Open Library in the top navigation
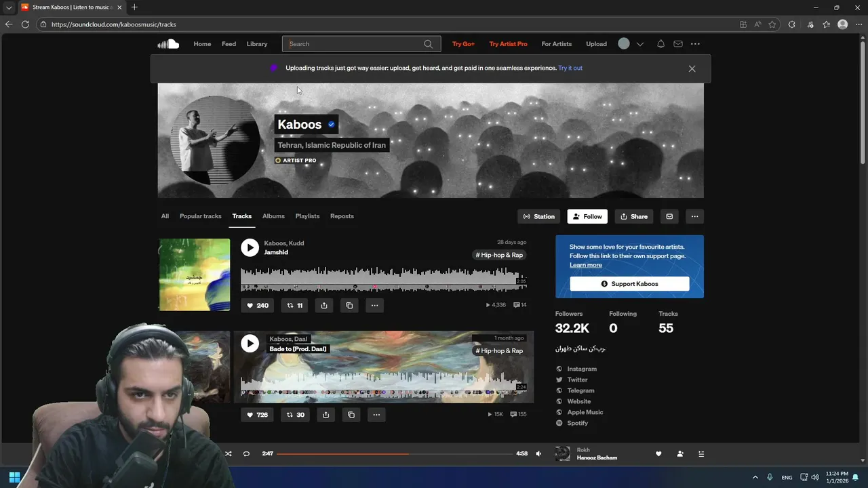The width and height of the screenshot is (868, 488). coord(257,44)
